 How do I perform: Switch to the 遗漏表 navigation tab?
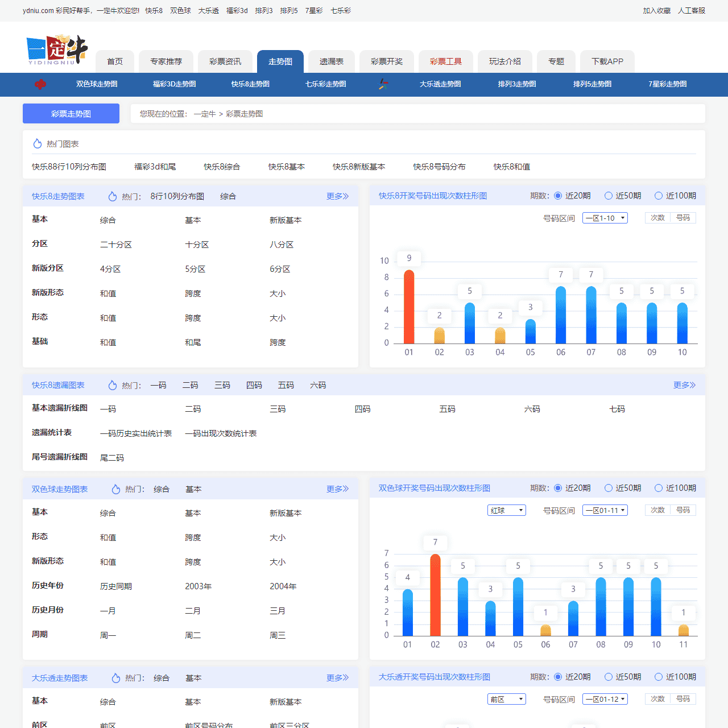click(x=331, y=61)
